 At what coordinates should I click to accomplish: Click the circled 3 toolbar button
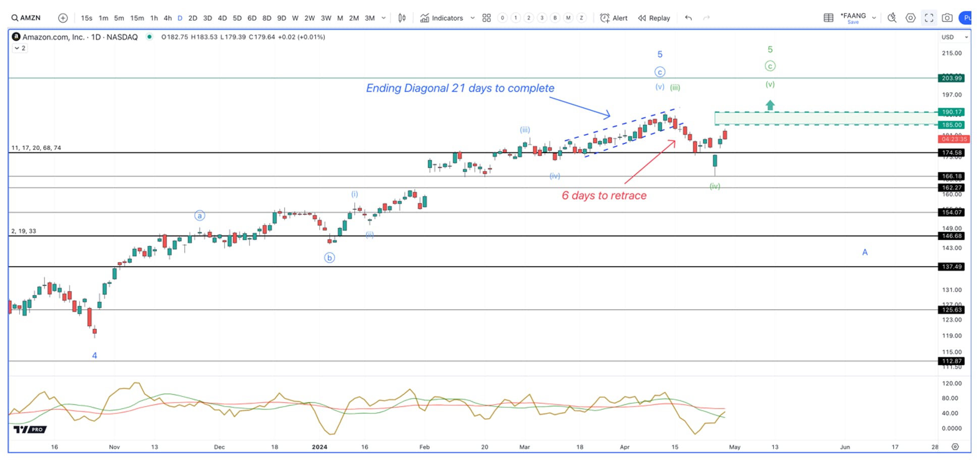tap(542, 18)
